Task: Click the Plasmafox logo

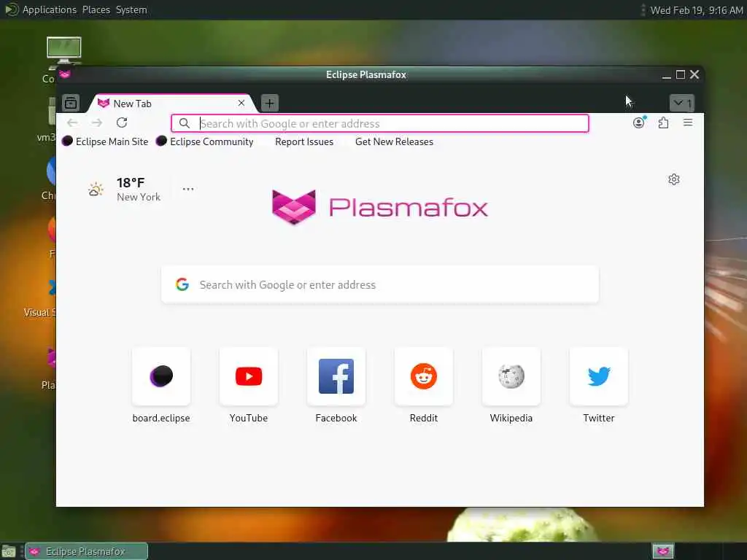Action: (x=379, y=207)
